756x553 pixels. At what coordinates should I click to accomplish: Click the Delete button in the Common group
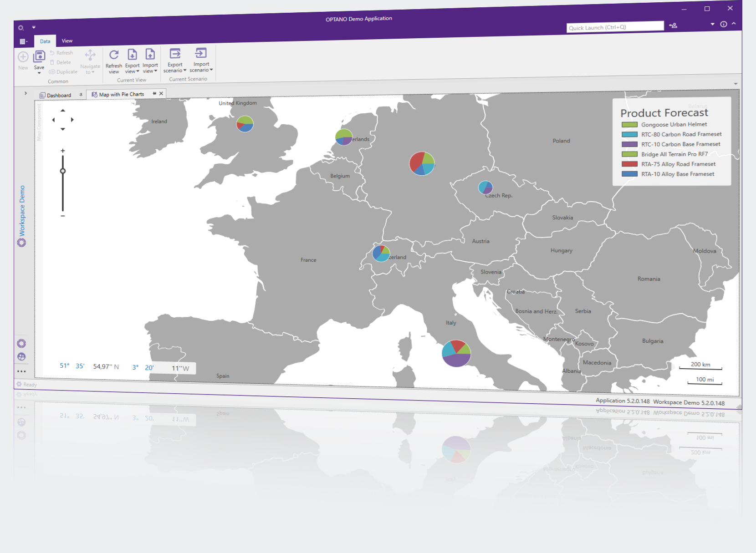pos(61,62)
